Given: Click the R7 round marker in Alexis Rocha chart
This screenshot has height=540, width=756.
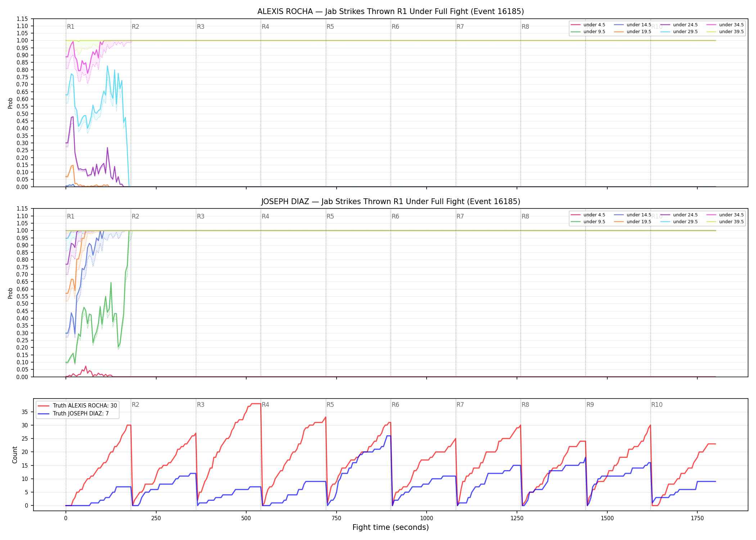Looking at the screenshot, I should click(460, 27).
